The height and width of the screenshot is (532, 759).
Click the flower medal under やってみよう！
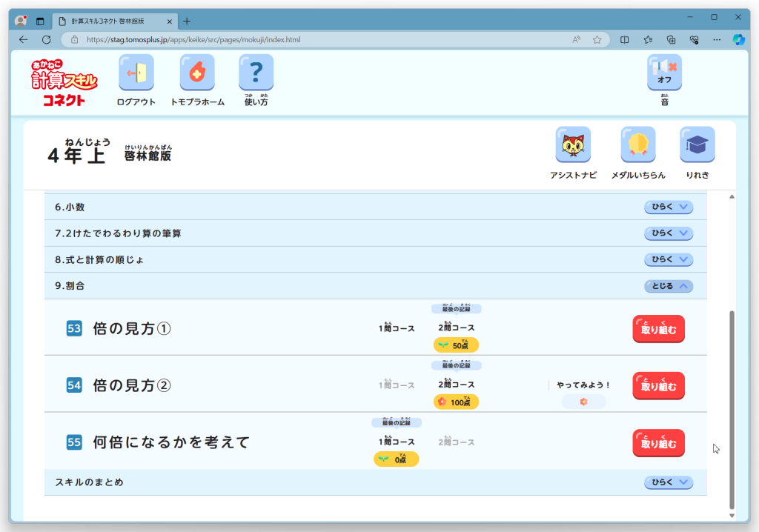coord(583,402)
